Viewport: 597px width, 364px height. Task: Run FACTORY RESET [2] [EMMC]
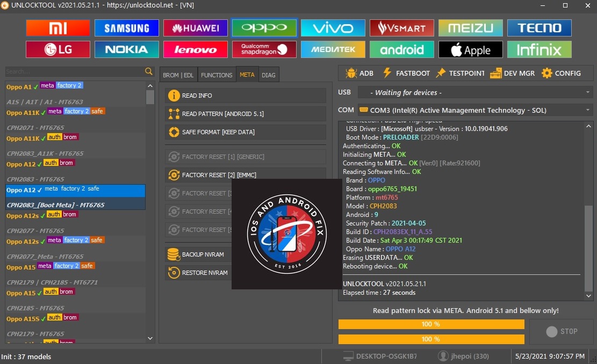coord(246,175)
